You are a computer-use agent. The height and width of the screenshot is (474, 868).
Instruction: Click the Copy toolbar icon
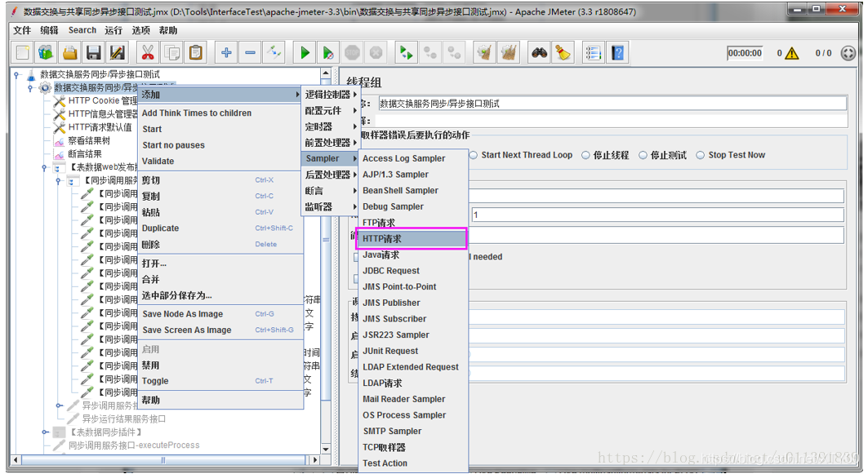pos(172,53)
